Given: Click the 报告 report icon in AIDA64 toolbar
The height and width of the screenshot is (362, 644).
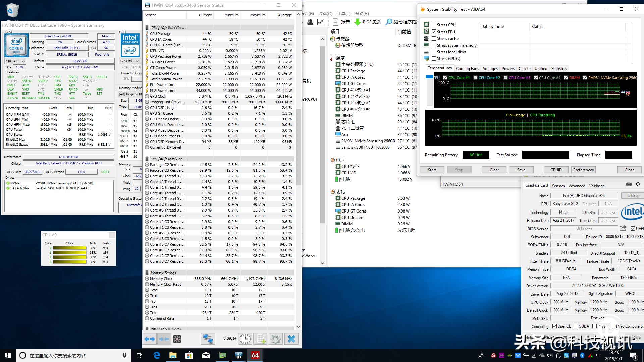Looking at the screenshot, I should coord(336,22).
